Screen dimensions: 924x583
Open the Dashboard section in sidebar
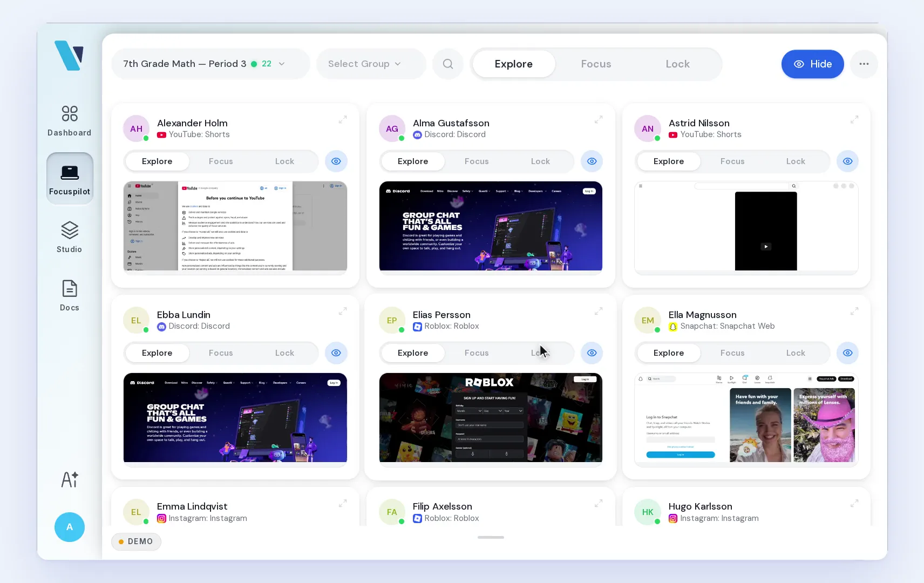69,121
